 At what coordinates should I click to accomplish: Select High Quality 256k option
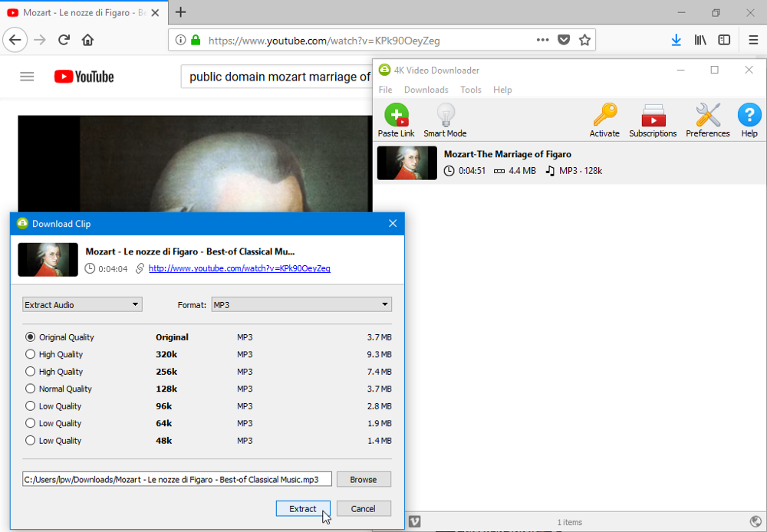point(31,372)
